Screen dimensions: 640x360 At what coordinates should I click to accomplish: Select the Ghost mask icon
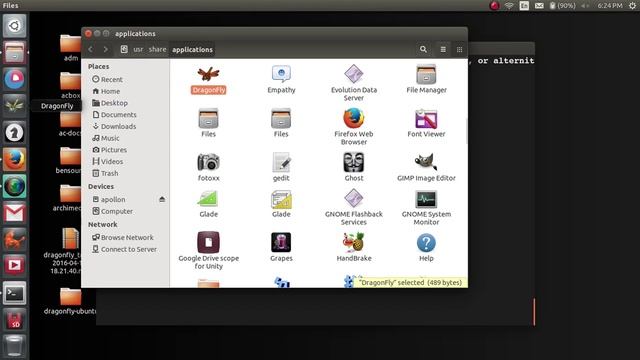click(353, 162)
